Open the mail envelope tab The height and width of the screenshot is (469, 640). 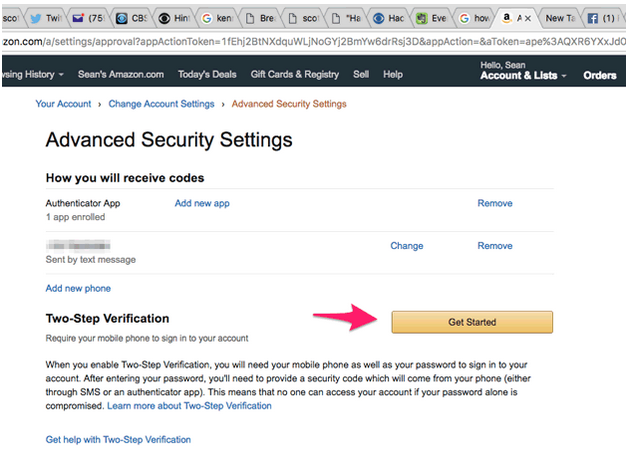[x=88, y=18]
